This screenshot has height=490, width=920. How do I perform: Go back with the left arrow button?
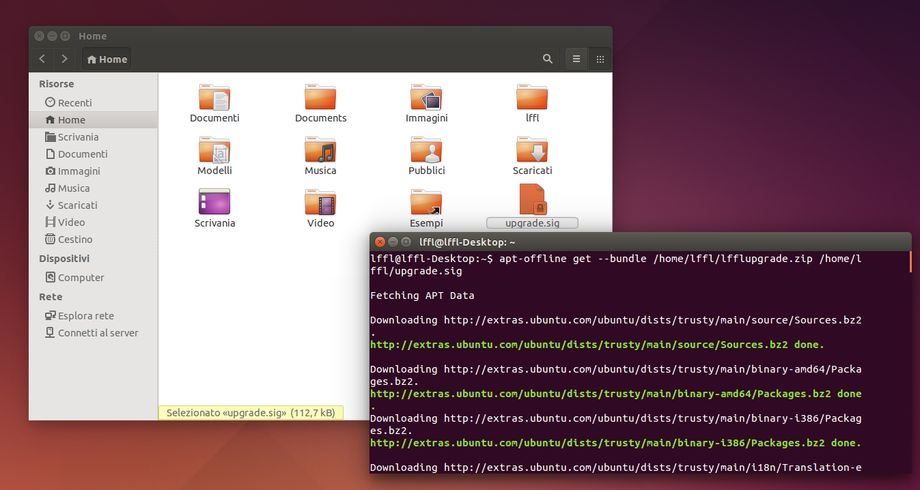click(x=42, y=59)
